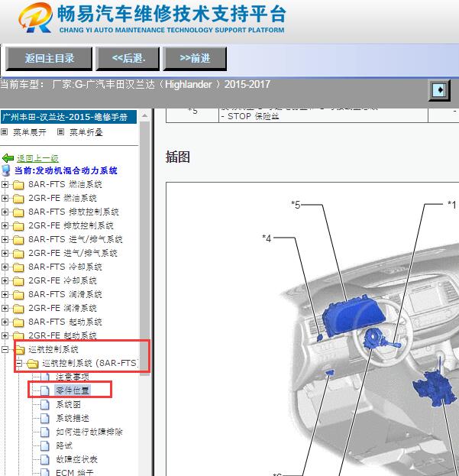Click the open folder icon for 巡航控制系统 (8AR-FTS)
Image resolution: width=459 pixels, height=476 pixels.
coord(32,364)
